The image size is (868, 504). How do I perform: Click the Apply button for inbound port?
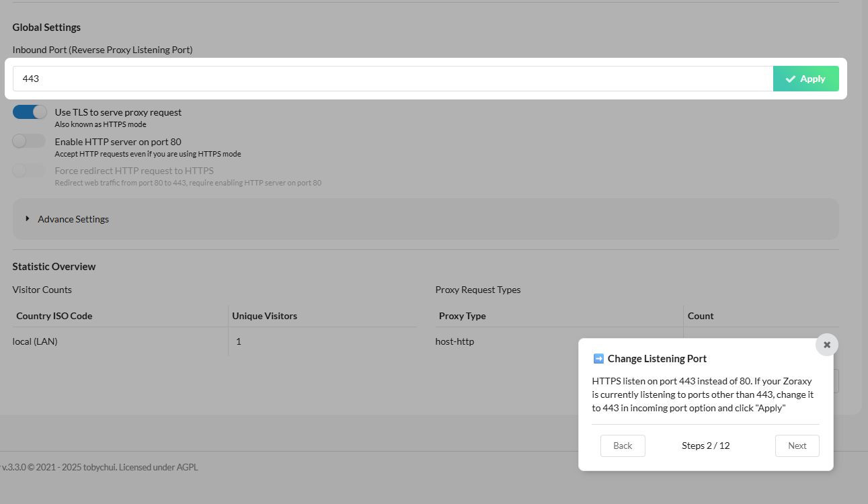805,79
